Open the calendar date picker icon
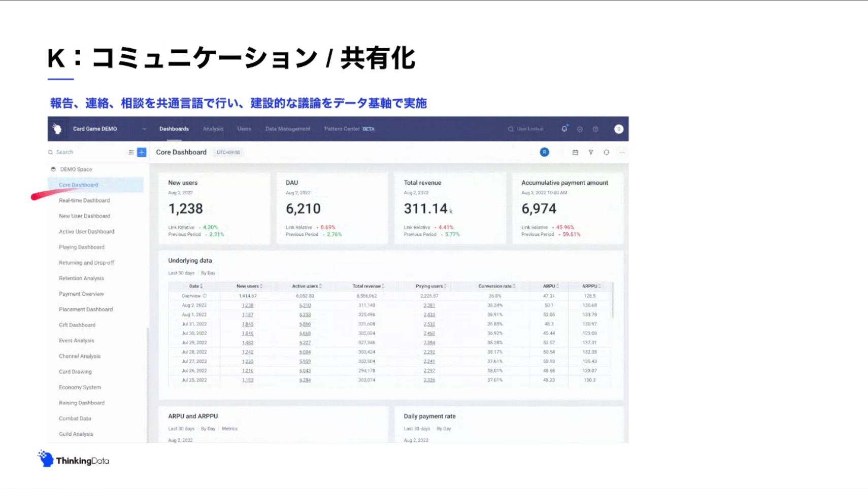The image size is (868, 489). tap(575, 152)
